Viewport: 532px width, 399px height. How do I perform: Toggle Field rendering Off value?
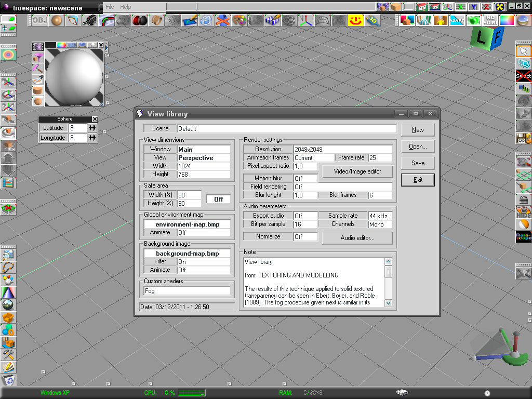pos(343,187)
